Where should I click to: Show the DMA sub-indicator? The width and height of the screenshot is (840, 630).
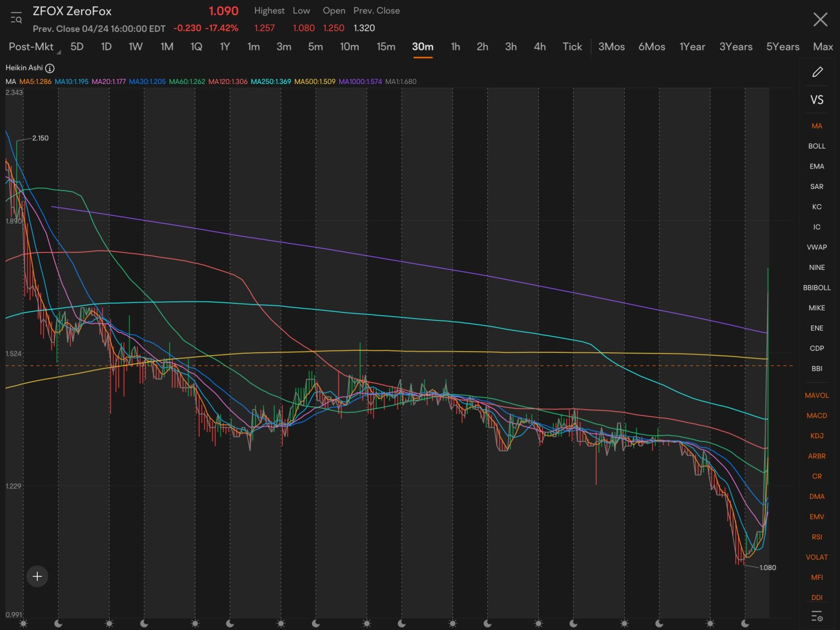tap(817, 497)
